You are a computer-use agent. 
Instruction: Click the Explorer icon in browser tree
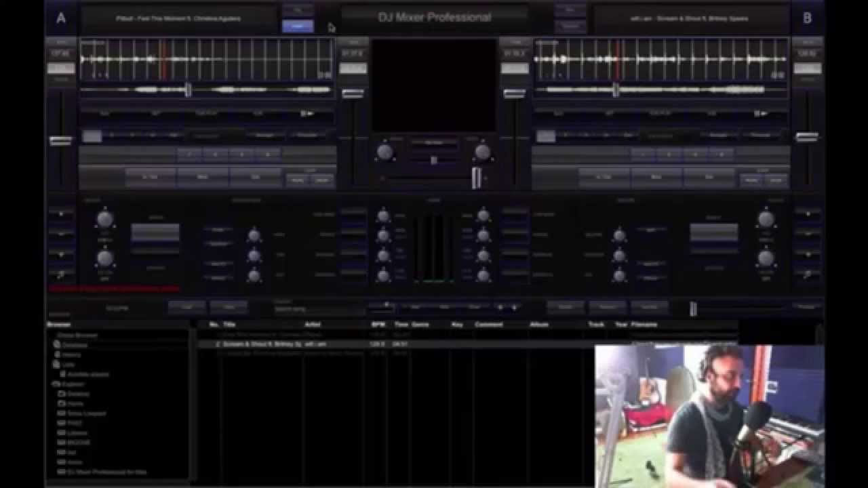58,384
